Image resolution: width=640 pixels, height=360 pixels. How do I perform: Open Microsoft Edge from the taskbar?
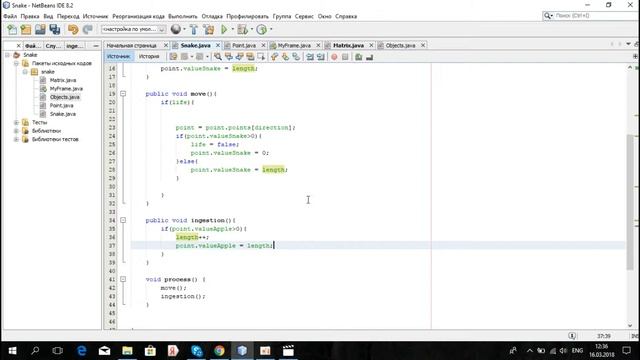(82, 351)
